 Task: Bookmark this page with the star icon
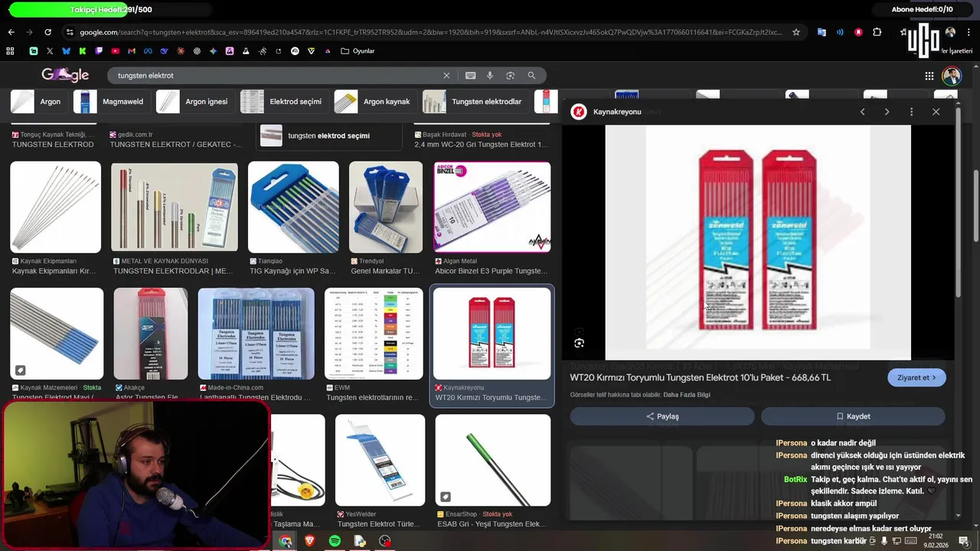pos(796,32)
